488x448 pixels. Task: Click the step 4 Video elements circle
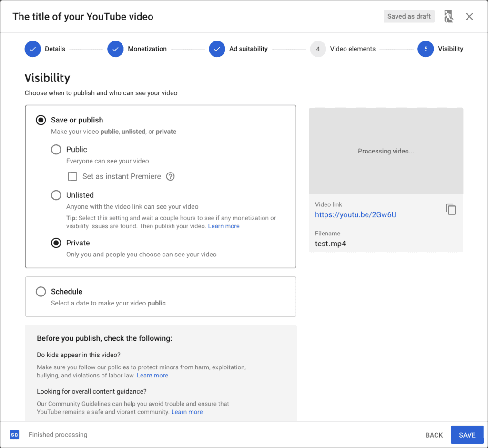point(318,49)
